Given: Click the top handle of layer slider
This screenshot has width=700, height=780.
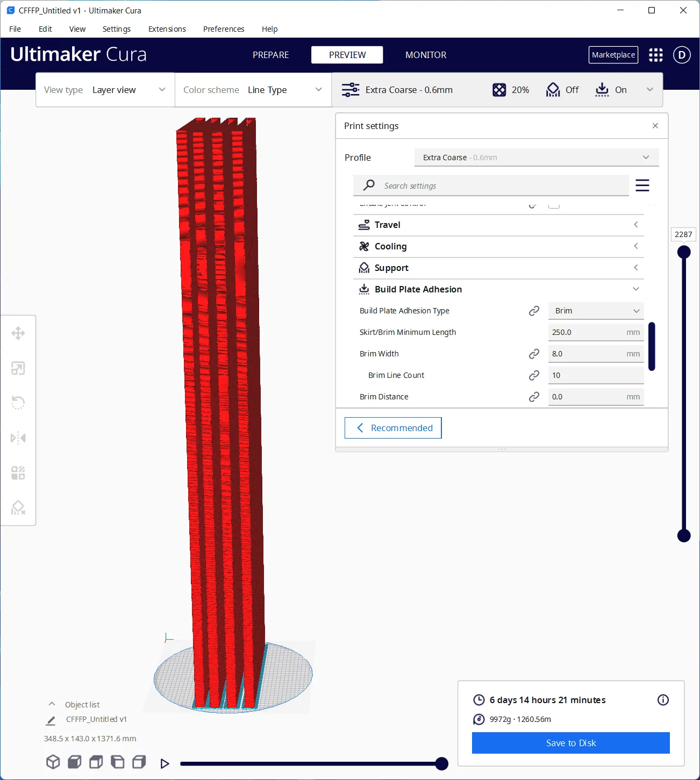Looking at the screenshot, I should click(x=684, y=252).
